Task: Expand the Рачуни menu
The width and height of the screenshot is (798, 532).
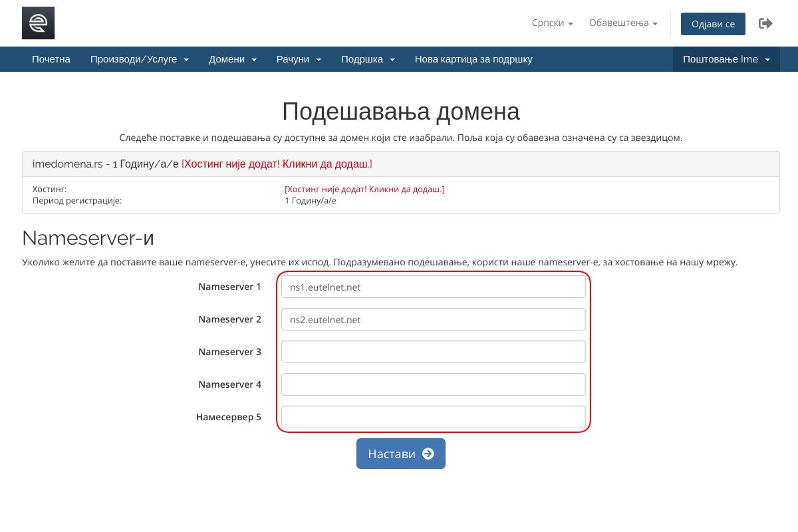Action: (x=299, y=59)
